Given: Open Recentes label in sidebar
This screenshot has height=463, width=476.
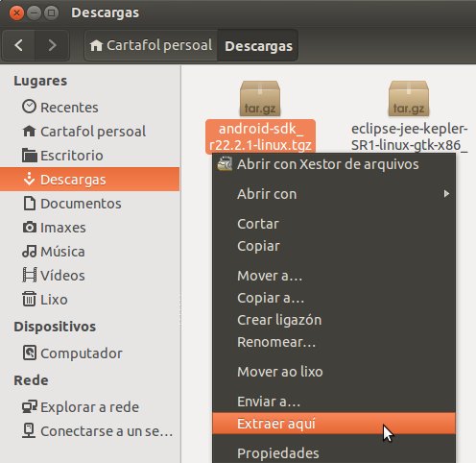Looking at the screenshot, I should pos(69,108).
